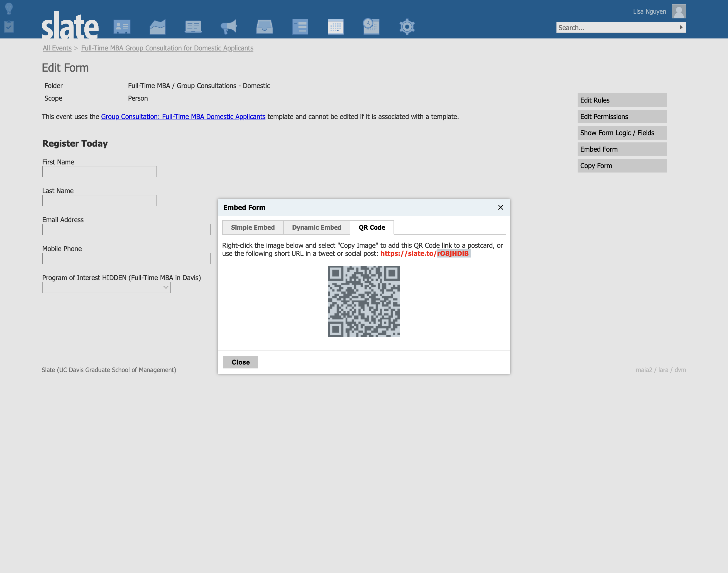Switch to the Simple Embed tab
Screen dimensions: 728x573
[253, 227]
